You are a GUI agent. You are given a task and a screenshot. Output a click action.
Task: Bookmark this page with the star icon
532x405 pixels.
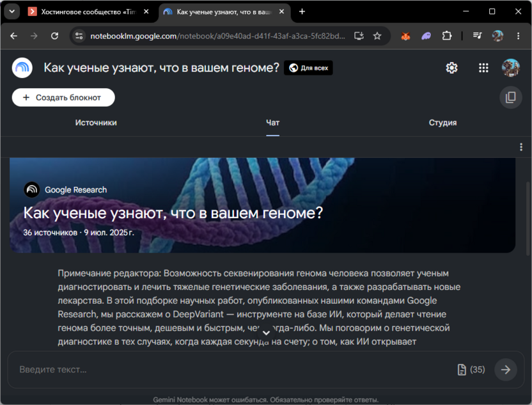coord(377,36)
